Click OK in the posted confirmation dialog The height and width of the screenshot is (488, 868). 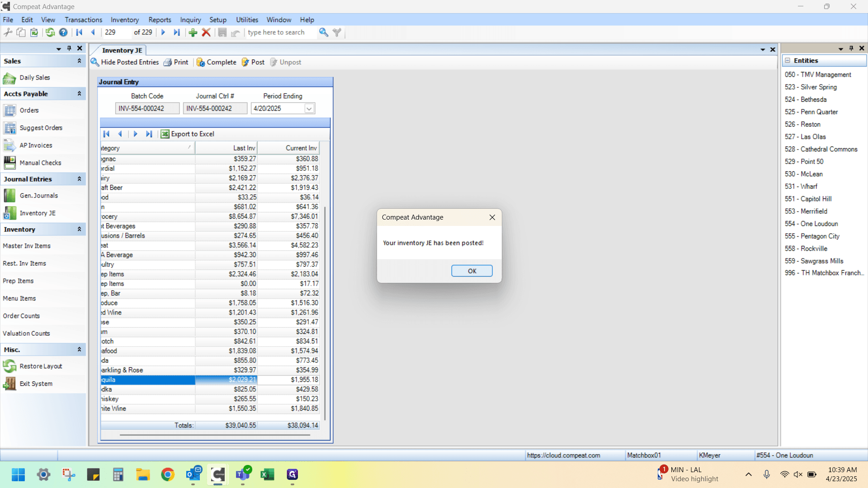[x=472, y=271]
